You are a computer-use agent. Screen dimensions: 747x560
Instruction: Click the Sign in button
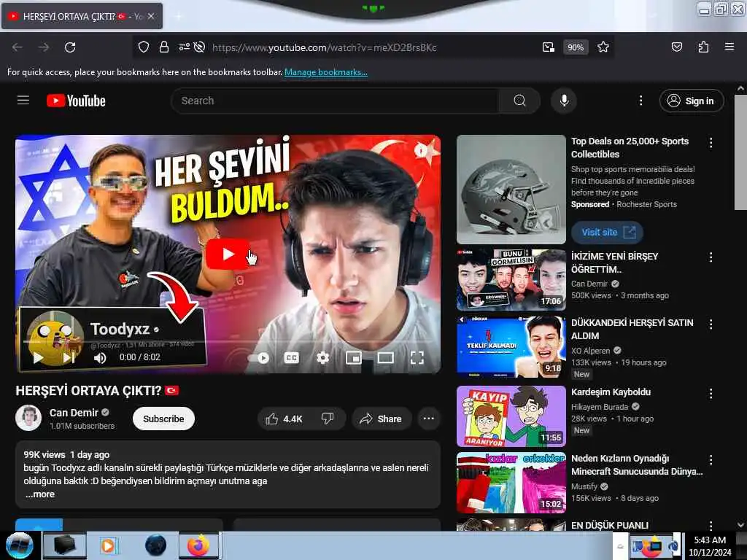point(692,101)
